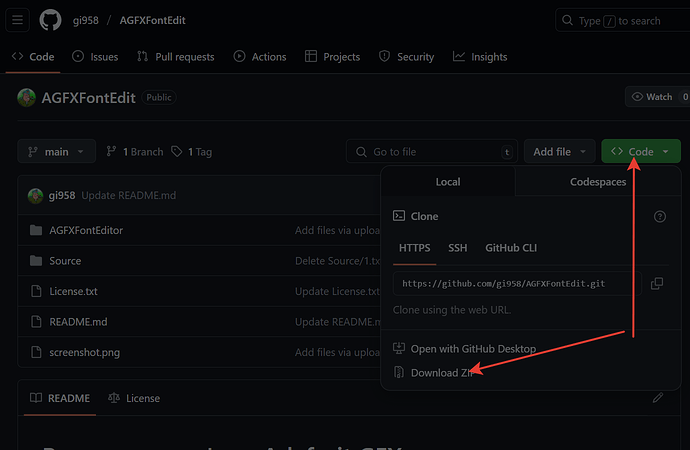Select the License tab
The height and width of the screenshot is (450, 690).
pos(134,398)
